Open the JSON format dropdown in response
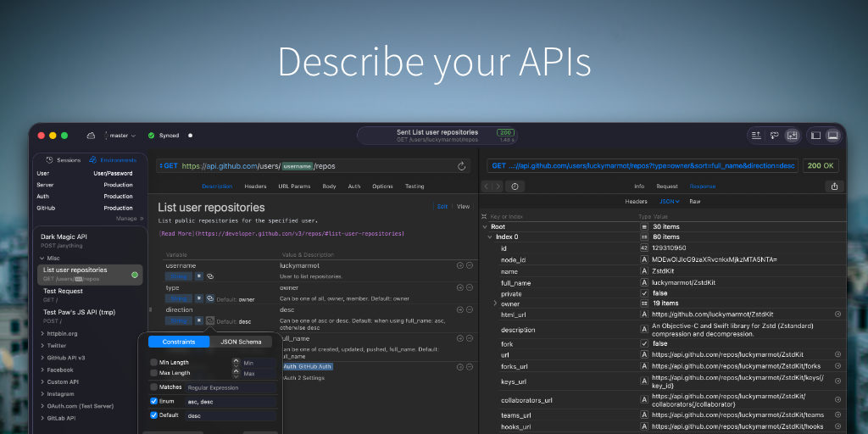 (x=670, y=202)
